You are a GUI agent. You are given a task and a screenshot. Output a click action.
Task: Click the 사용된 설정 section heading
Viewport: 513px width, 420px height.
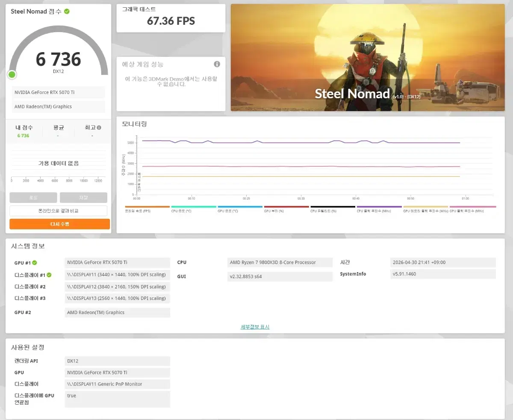pyautogui.click(x=28, y=347)
